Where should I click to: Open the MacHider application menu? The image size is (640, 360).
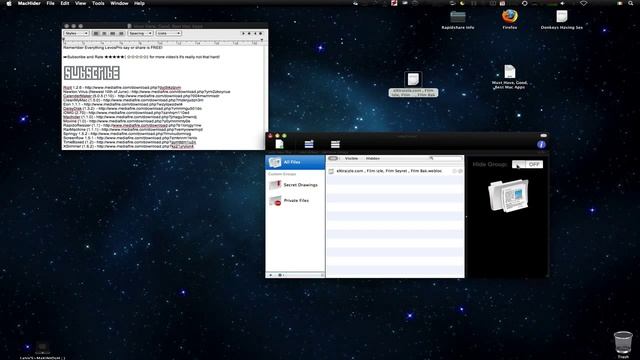click(29, 3)
